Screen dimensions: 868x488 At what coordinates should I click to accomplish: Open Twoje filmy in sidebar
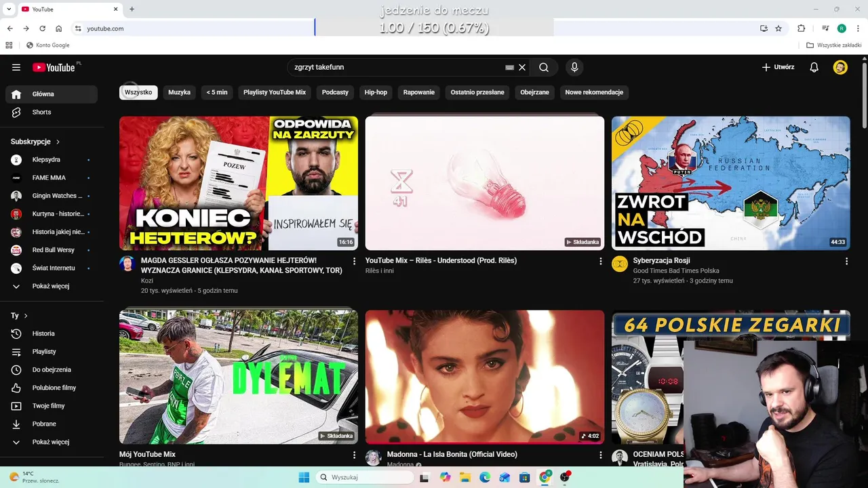[52, 406]
